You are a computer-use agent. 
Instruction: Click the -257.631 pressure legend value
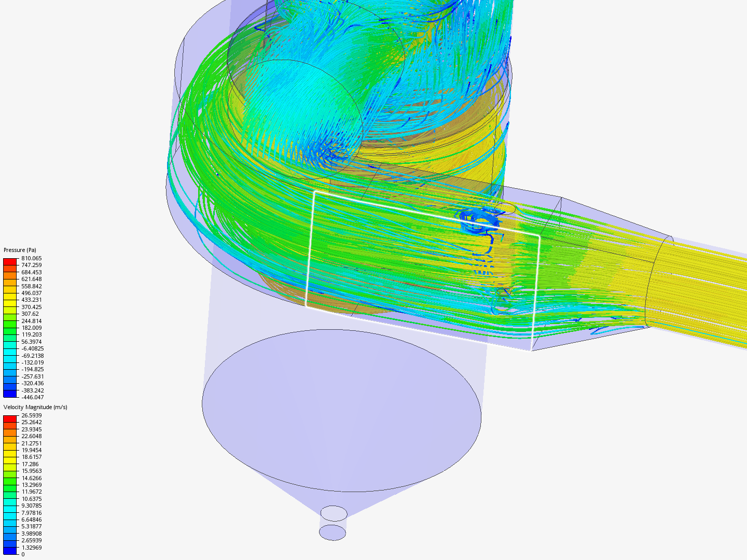point(33,376)
